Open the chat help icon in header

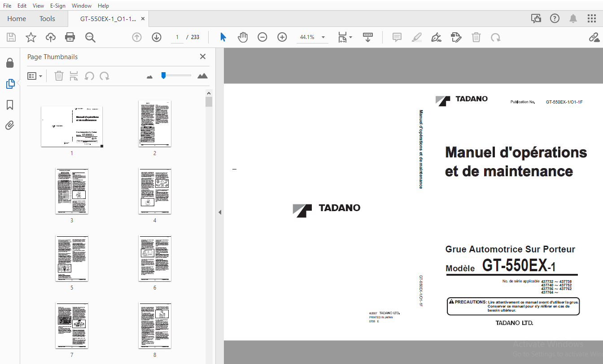pos(536,18)
